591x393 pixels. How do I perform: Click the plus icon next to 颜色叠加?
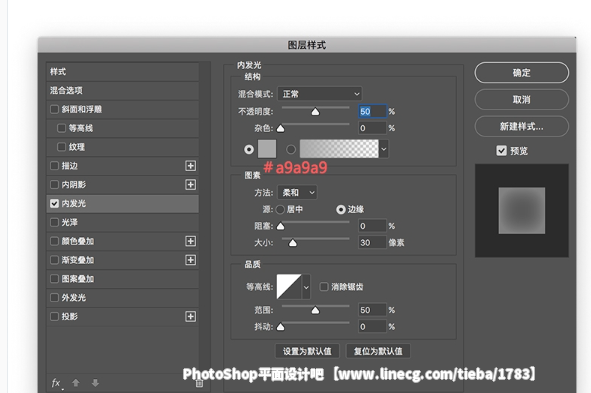[190, 241]
